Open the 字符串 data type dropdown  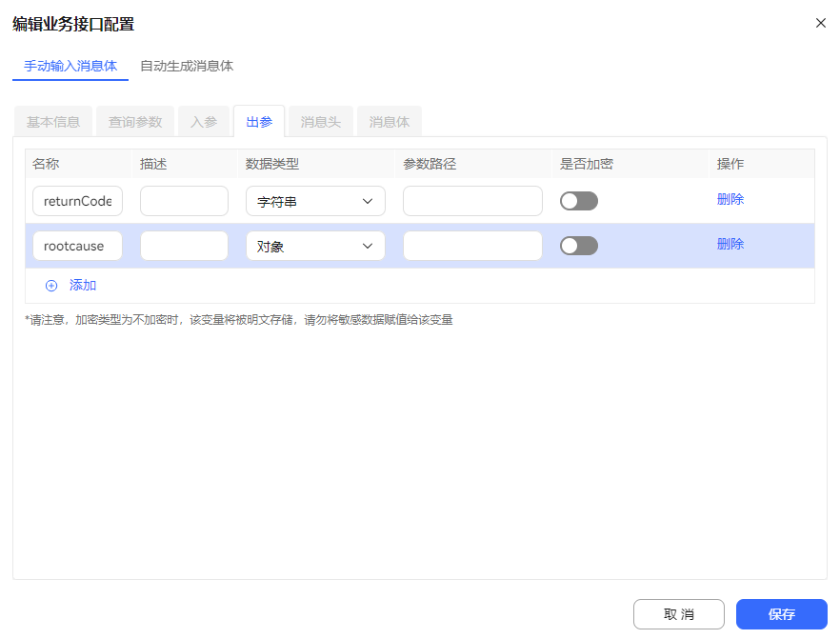pyautogui.click(x=315, y=201)
